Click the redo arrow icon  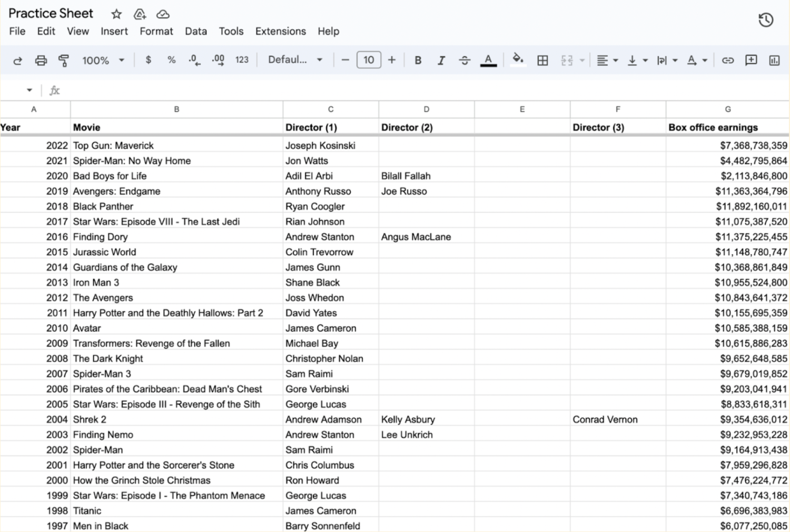[17, 61]
